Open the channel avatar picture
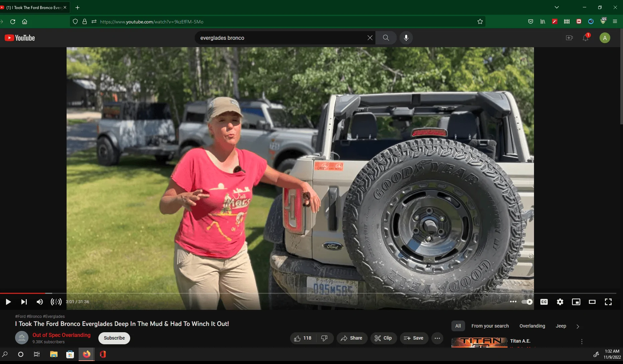 click(22, 338)
